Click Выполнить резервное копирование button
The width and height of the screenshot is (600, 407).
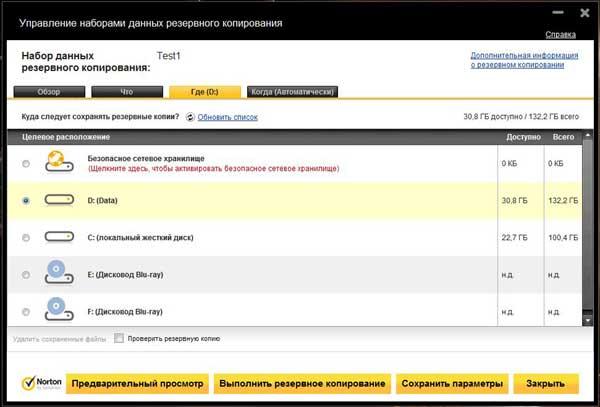point(302,384)
